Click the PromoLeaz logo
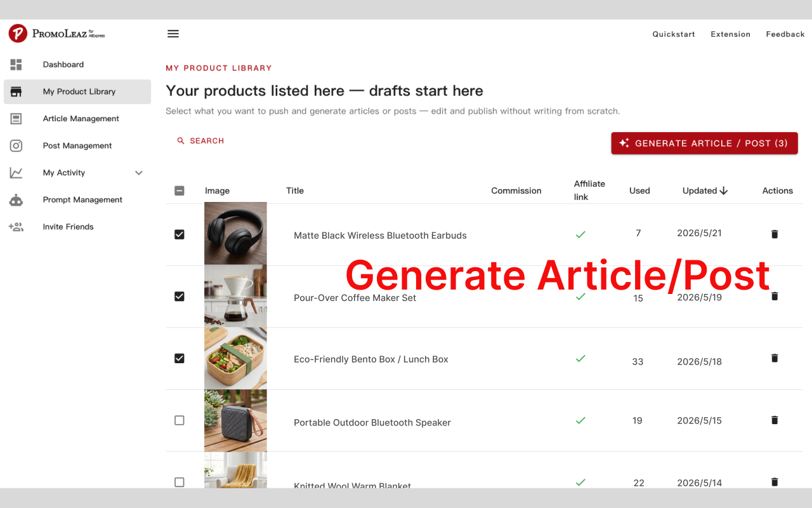The height and width of the screenshot is (508, 812). [x=56, y=34]
